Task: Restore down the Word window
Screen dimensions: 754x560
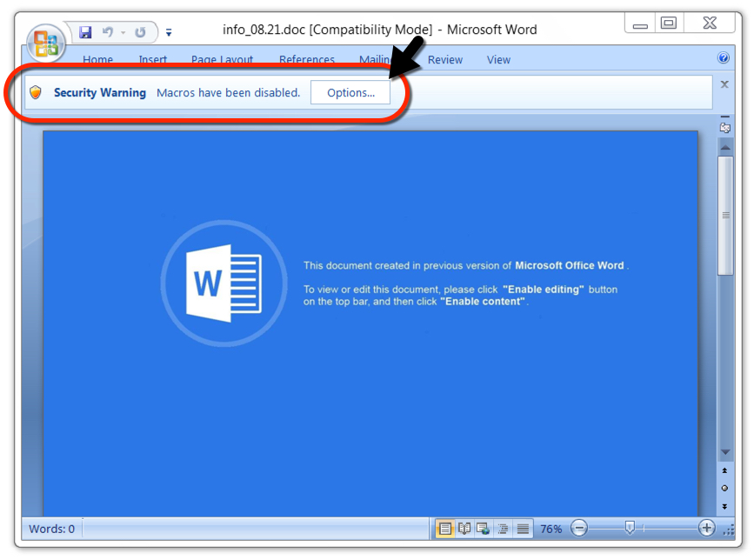Action: pos(669,23)
